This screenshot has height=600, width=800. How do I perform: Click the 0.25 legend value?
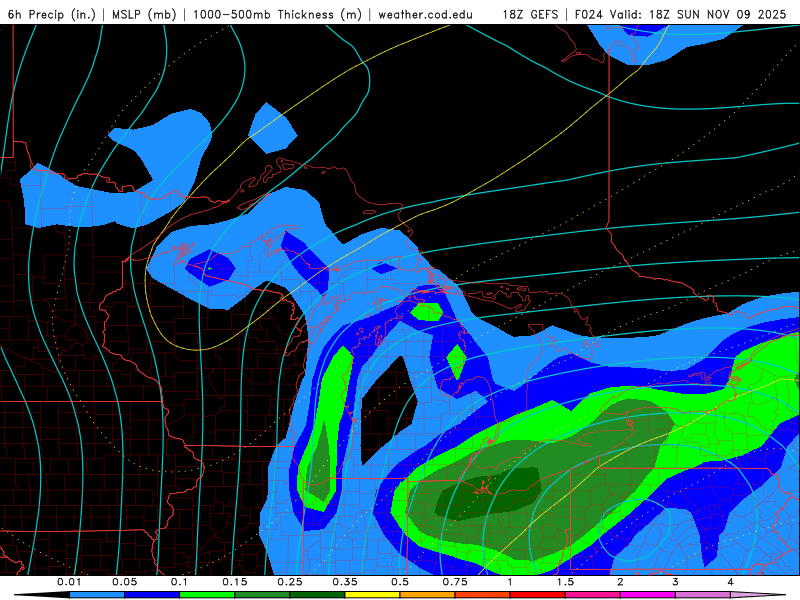pyautogui.click(x=290, y=582)
